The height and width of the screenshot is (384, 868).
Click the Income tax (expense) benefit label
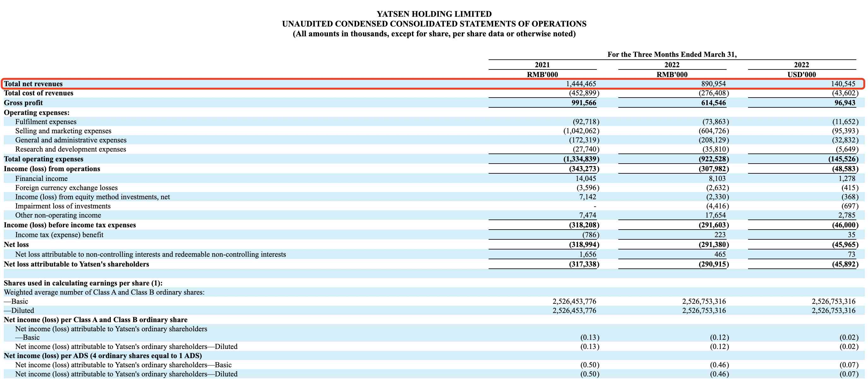click(x=59, y=235)
